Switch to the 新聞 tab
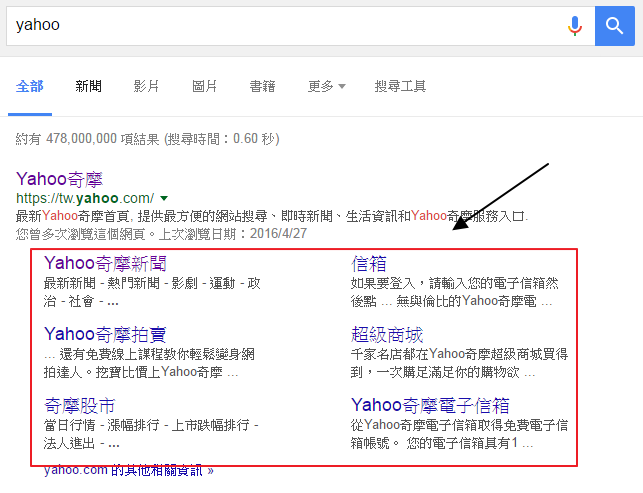 [88, 87]
